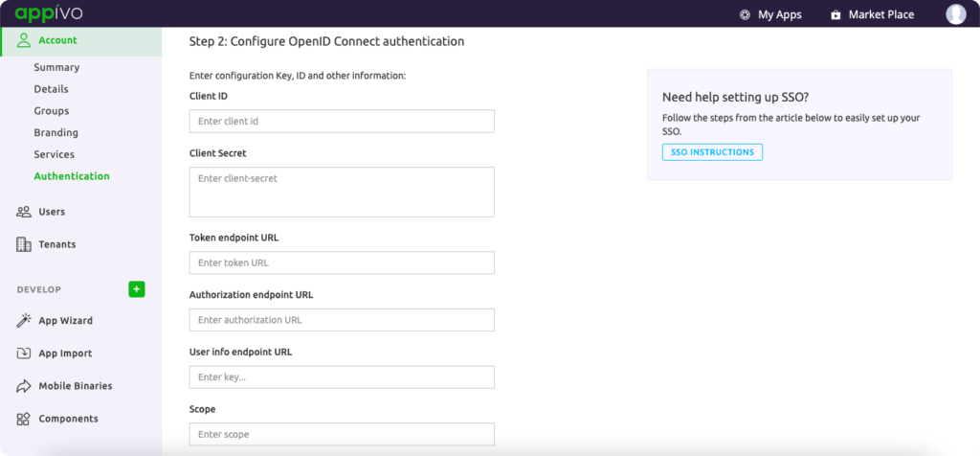Go to the Summary page

[56, 68]
